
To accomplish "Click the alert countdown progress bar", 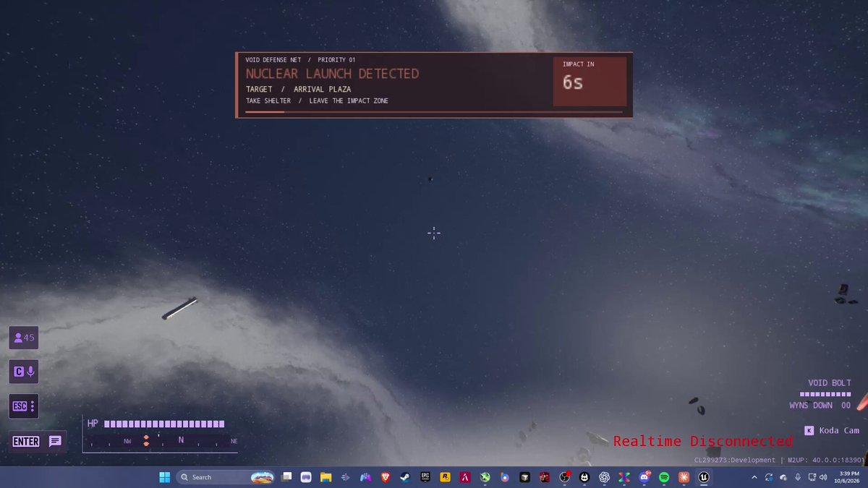I will [434, 112].
